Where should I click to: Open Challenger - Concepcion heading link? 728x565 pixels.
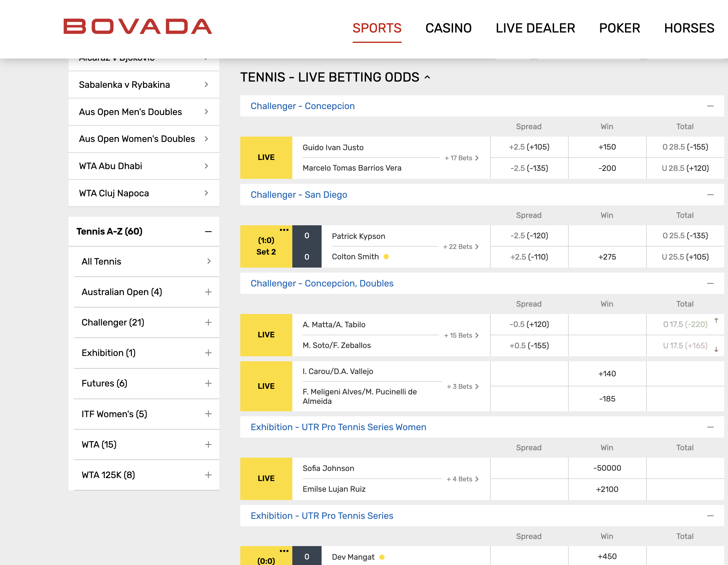pos(302,106)
